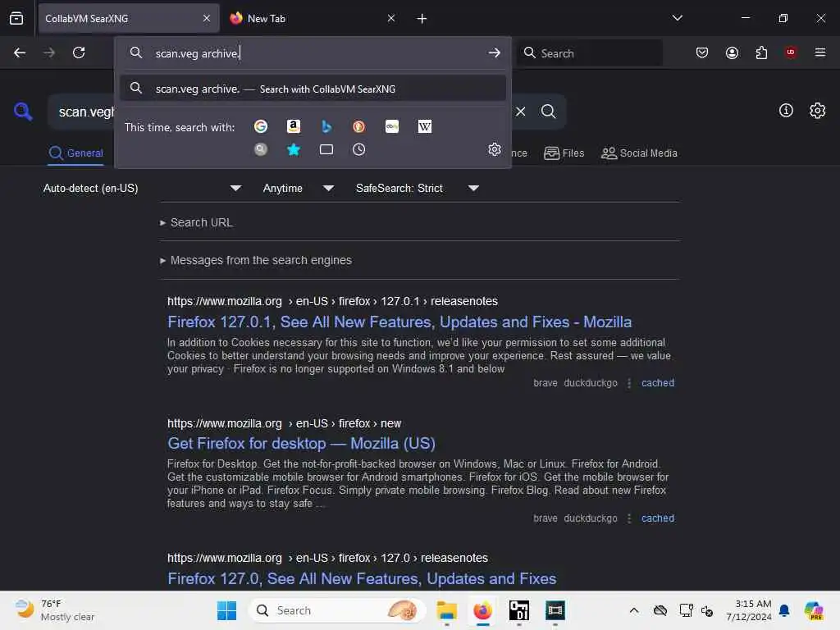Search this time with DuckDuckGo icon
Viewport: 840px width, 630px height.
[x=359, y=126]
